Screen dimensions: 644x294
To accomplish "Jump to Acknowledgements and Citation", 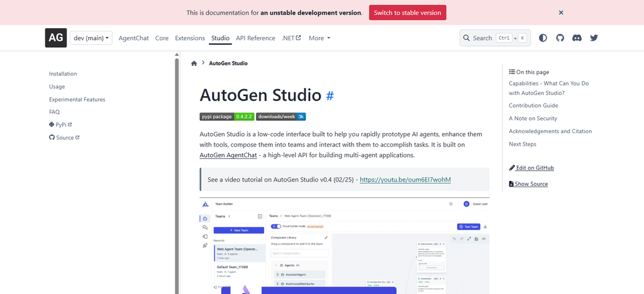I will pyautogui.click(x=550, y=131).
